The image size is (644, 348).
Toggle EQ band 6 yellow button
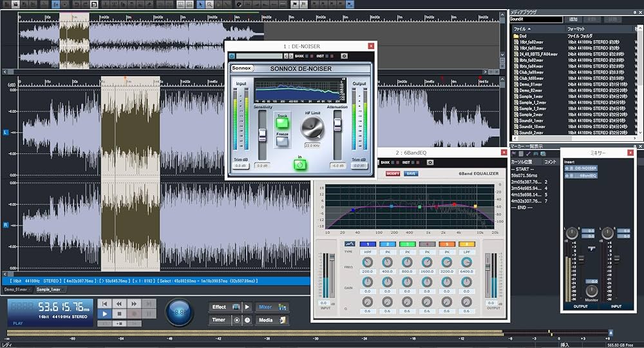point(466,244)
